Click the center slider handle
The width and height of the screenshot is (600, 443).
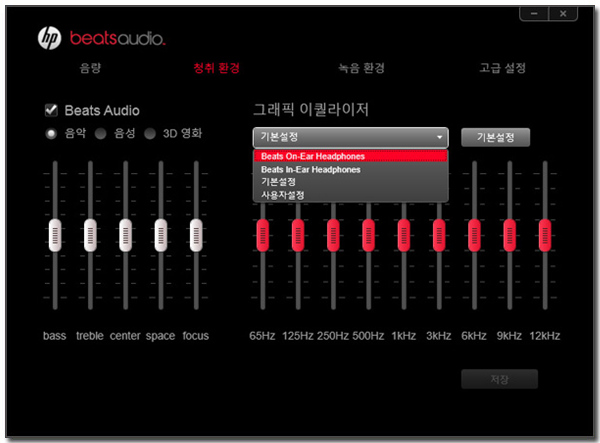126,235
